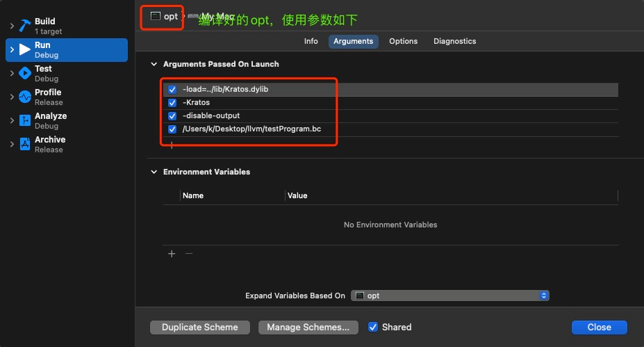Collapse the Environment Variables section
This screenshot has width=644, height=347.
tap(154, 172)
